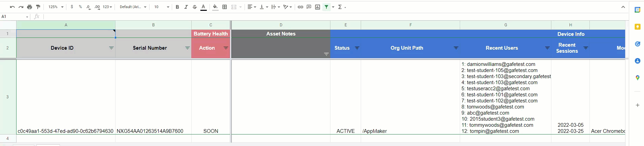The width and height of the screenshot is (644, 146).
Task: Open Google Keep in the side panel
Action: coord(637,27)
